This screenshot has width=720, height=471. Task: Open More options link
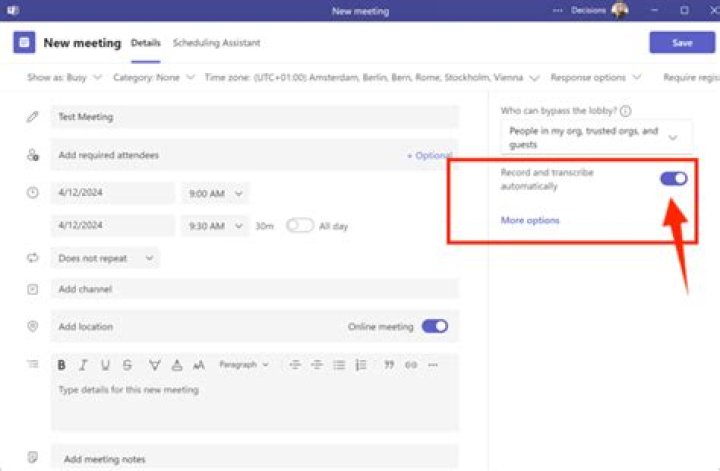tap(530, 220)
